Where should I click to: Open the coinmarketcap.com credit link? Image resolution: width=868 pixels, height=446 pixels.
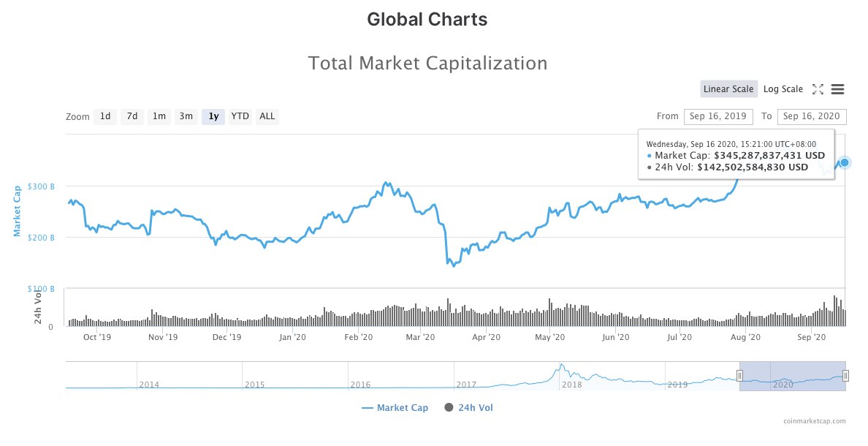814,421
